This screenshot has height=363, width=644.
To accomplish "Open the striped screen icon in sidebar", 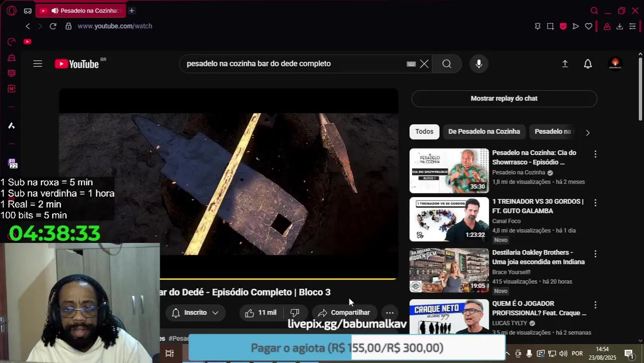I will [x=12, y=73].
